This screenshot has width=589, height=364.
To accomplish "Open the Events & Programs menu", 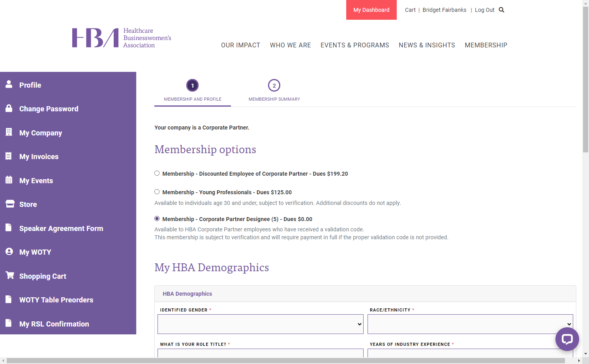I will pyautogui.click(x=355, y=45).
